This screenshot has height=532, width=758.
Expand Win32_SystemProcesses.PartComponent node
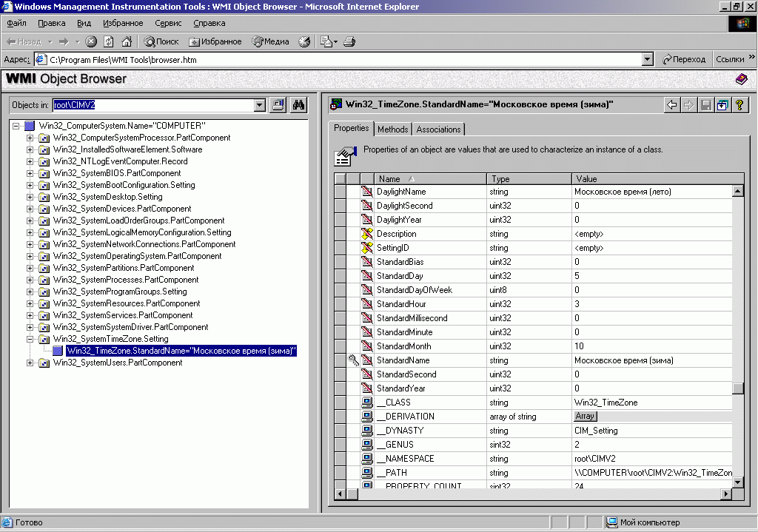pyautogui.click(x=30, y=280)
